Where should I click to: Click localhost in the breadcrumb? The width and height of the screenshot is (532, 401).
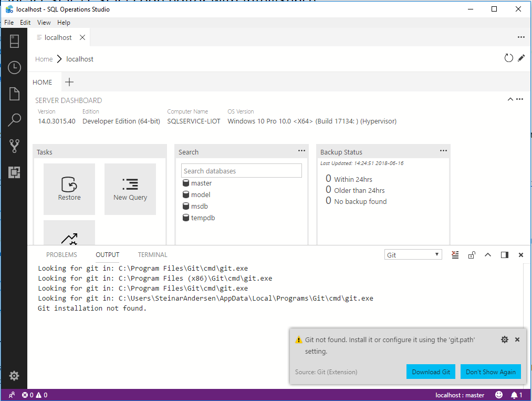pyautogui.click(x=80, y=59)
